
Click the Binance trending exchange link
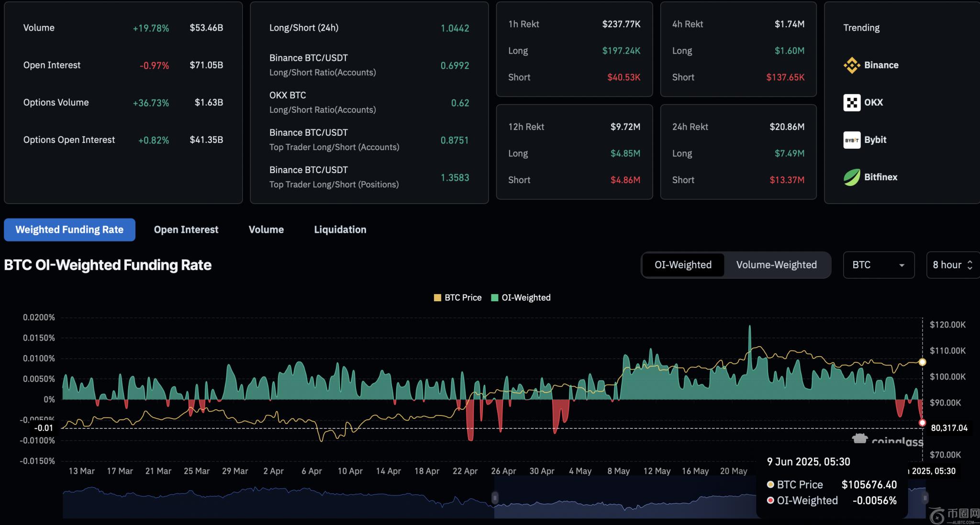(881, 66)
